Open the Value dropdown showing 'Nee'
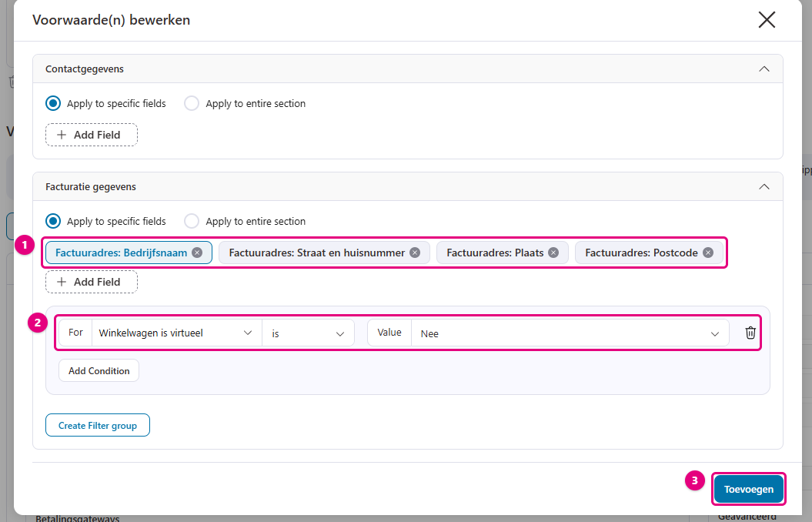This screenshot has width=812, height=522. (x=570, y=333)
